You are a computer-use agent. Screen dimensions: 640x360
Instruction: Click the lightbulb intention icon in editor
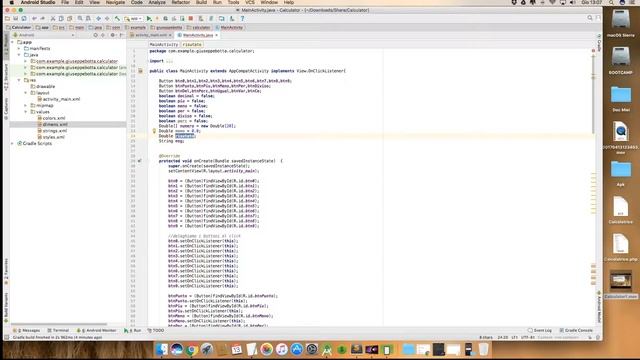154,131
